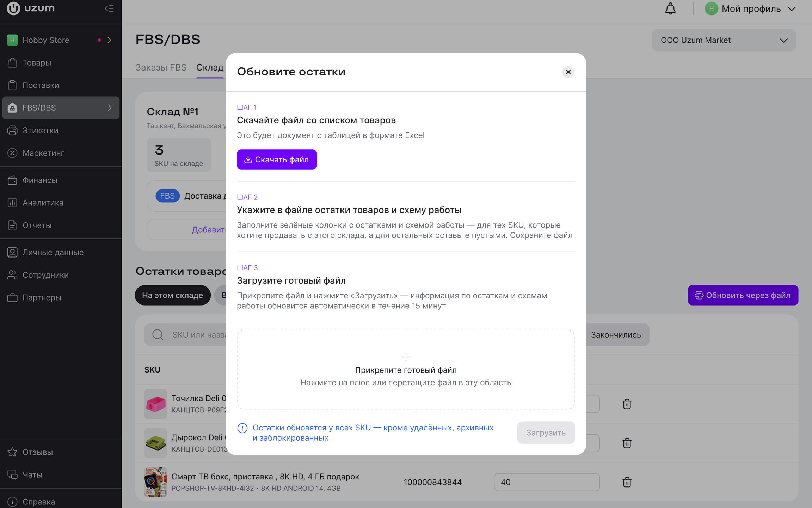Open the Мой профиль dropdown
The width and height of the screenshot is (812, 508).
751,8
